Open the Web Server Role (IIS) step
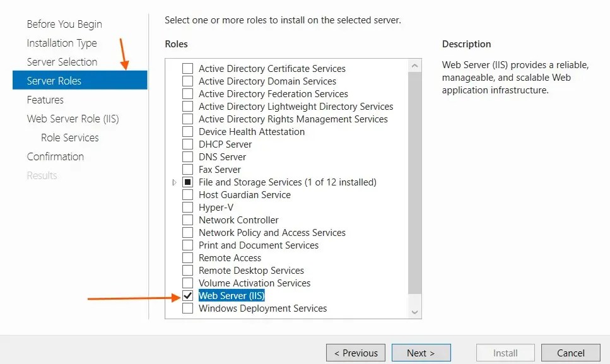 pos(73,119)
